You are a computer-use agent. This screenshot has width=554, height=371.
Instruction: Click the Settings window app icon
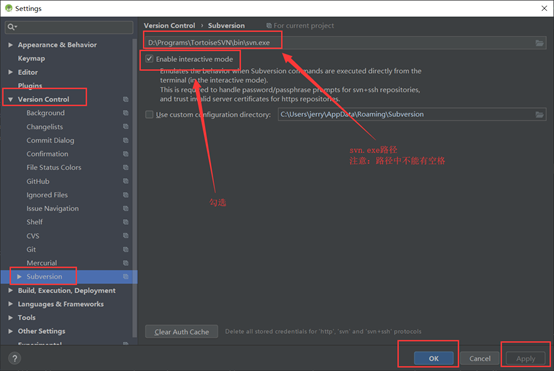pyautogui.click(x=8, y=8)
